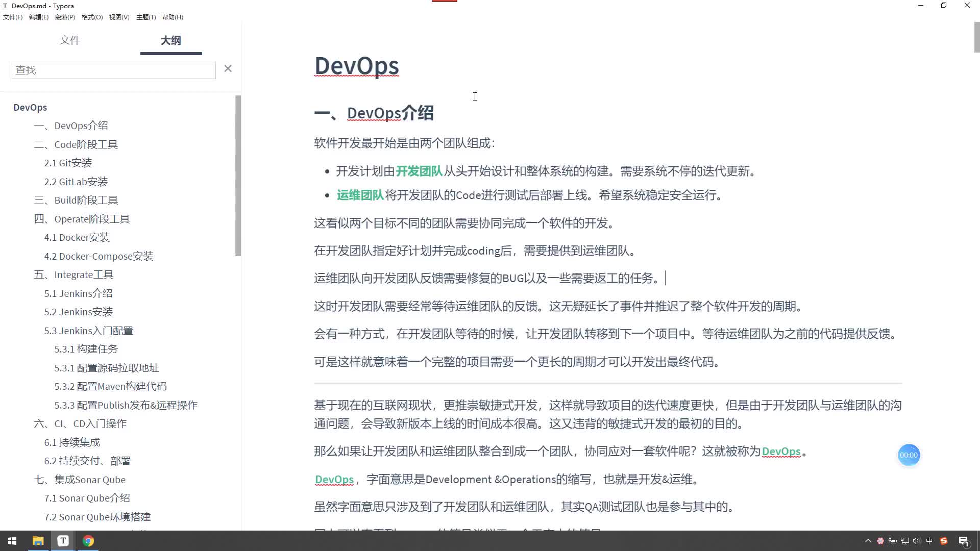Click the green DevOps link after 这就被称为
This screenshot has width=980, height=551.
point(781,452)
